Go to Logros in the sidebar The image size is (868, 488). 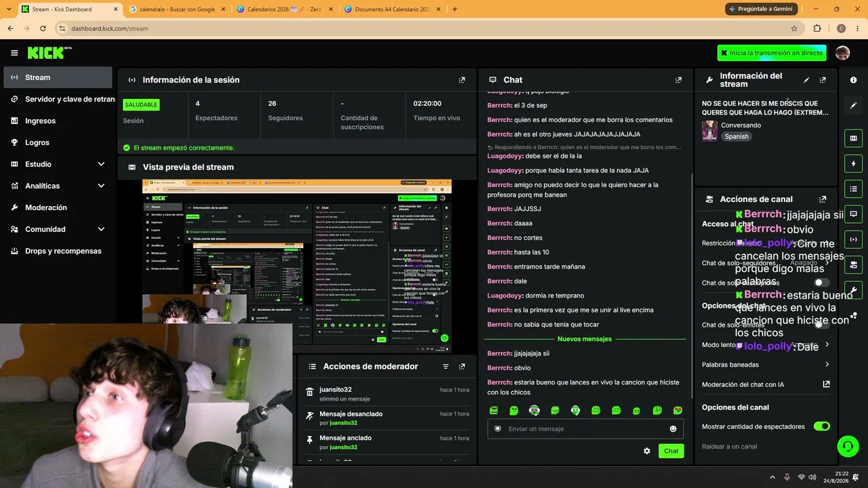pos(58,142)
